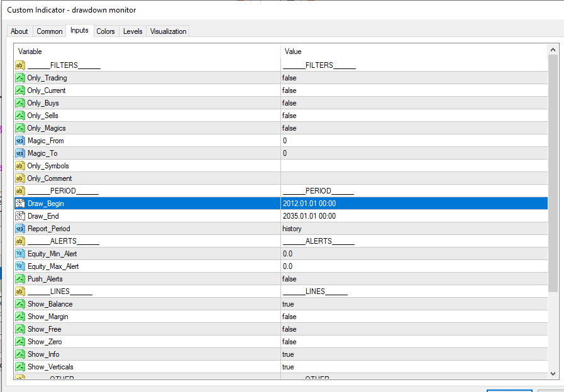Screen dimensions: 564x392
Task: Click the bool icon beside Show_Info
Action: 20,355
